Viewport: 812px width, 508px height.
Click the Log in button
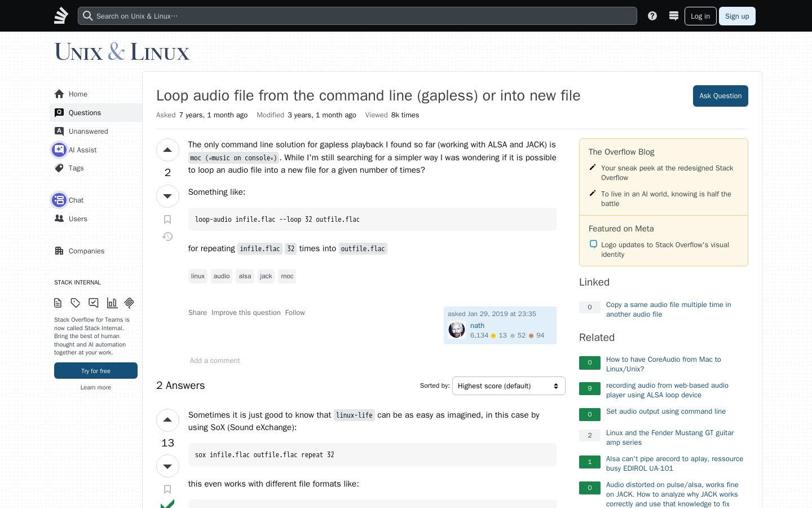coord(700,16)
